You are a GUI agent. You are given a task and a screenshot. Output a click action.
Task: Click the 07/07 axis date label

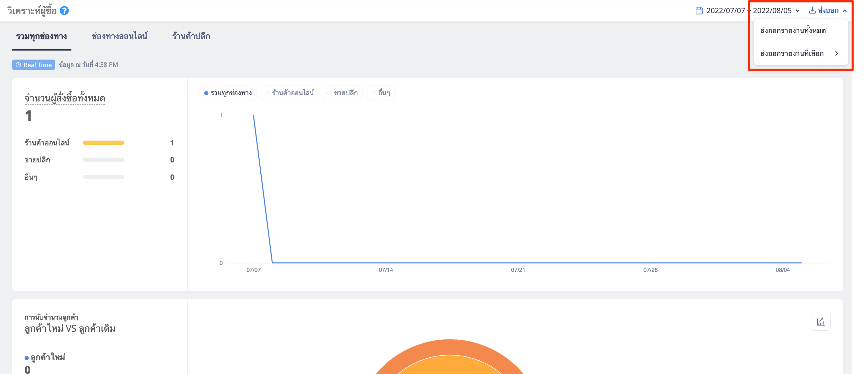click(x=253, y=270)
